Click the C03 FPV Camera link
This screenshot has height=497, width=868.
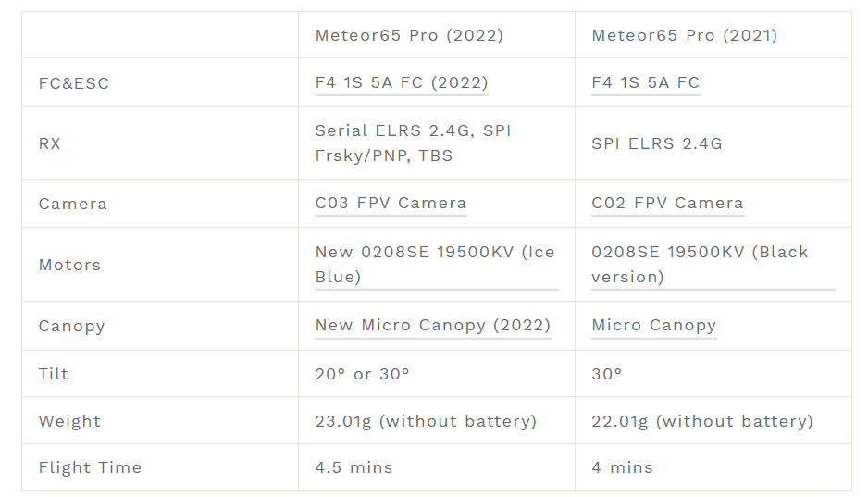tap(391, 203)
